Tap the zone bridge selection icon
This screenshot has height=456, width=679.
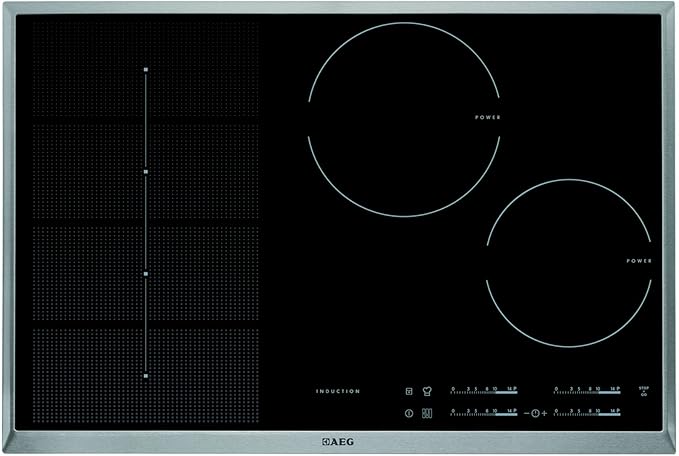point(425,414)
